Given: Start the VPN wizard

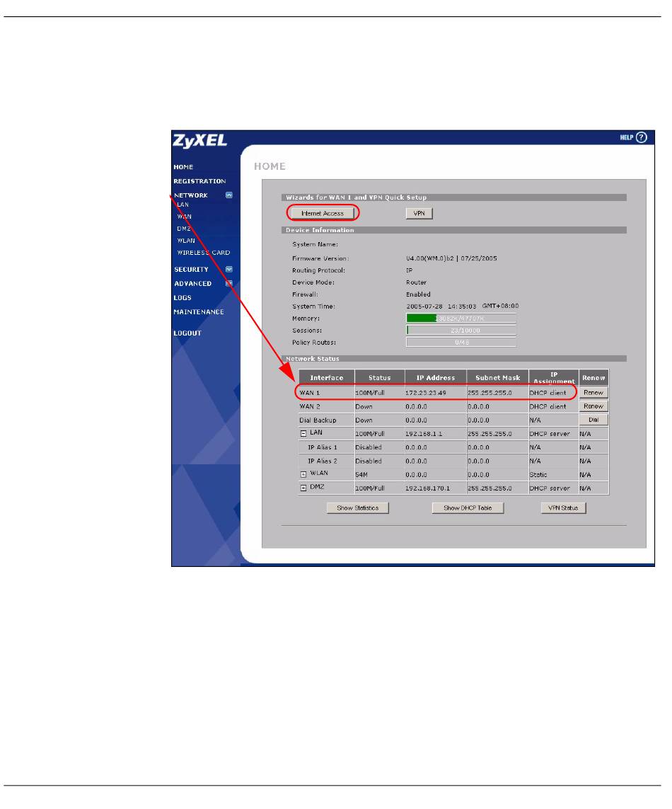Looking at the screenshot, I should (419, 213).
